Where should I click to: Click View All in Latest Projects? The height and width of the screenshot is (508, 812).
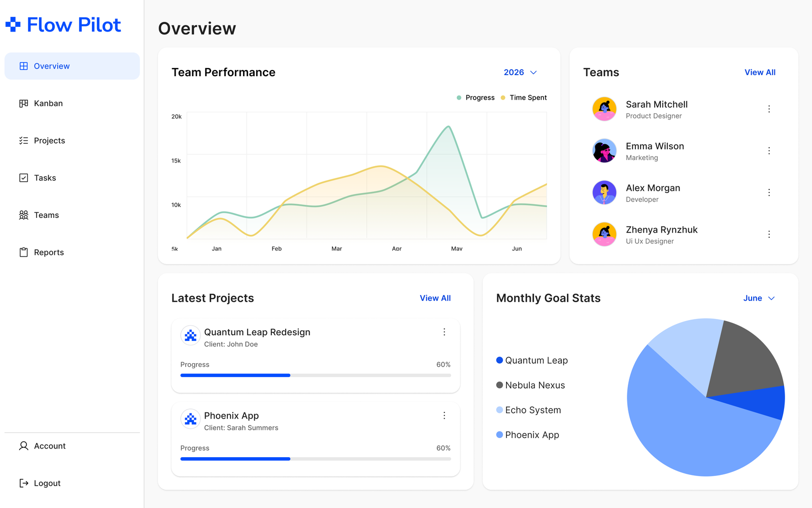[435, 298]
